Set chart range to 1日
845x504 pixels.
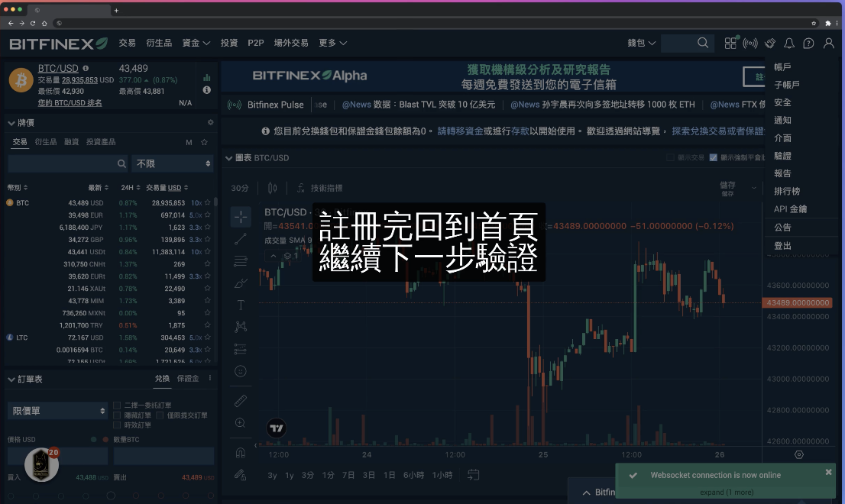[389, 475]
